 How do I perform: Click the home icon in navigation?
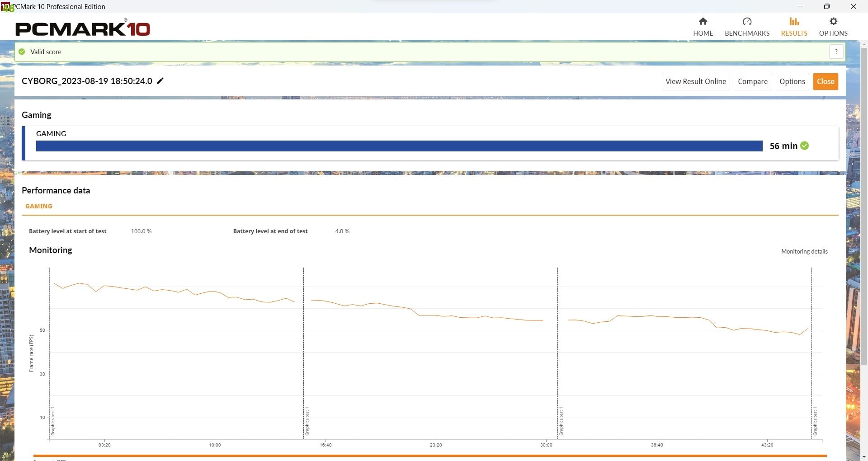click(x=703, y=21)
